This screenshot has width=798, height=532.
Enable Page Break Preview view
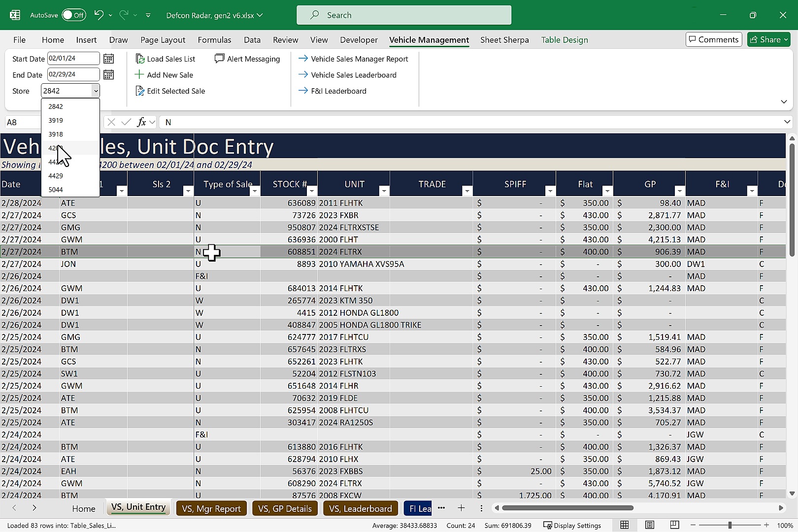click(674, 525)
